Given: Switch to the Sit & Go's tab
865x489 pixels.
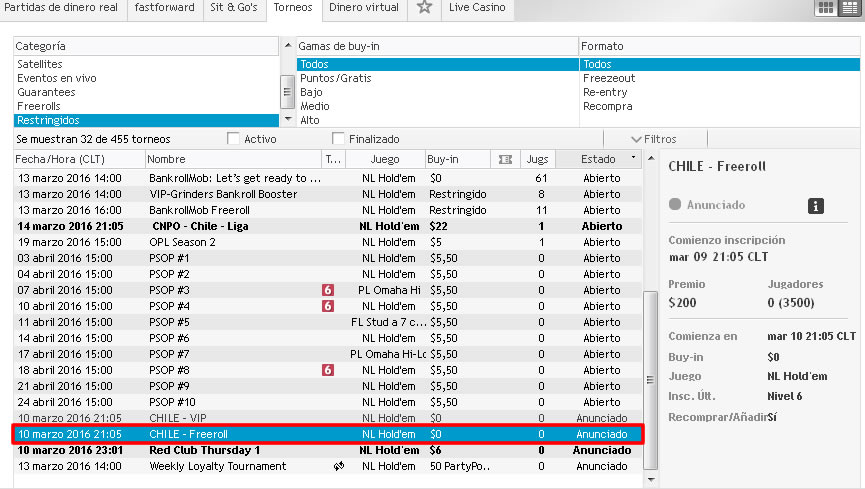Looking at the screenshot, I should [x=232, y=8].
